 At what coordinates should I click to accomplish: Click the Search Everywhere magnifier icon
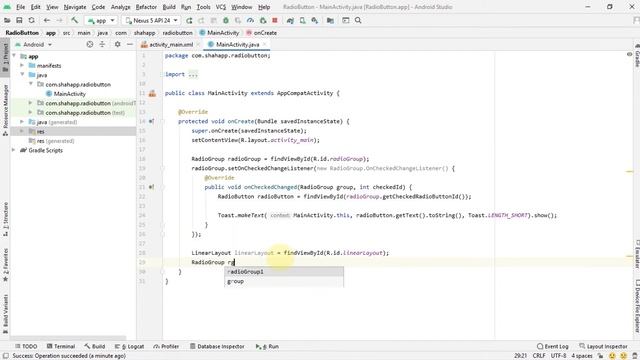358,20
